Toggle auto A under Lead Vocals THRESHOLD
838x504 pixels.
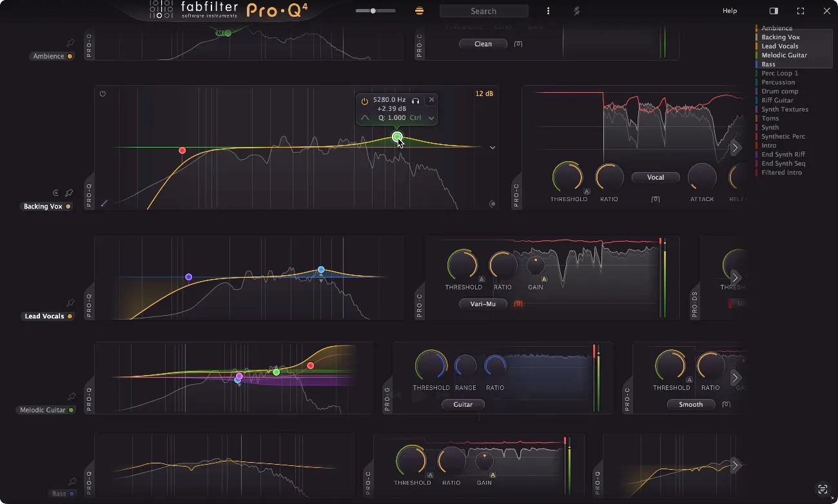click(482, 279)
